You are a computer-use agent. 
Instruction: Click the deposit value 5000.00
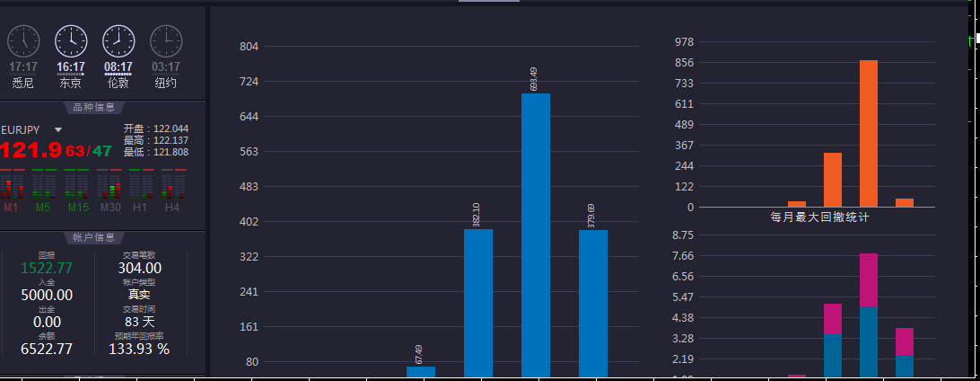pos(47,296)
